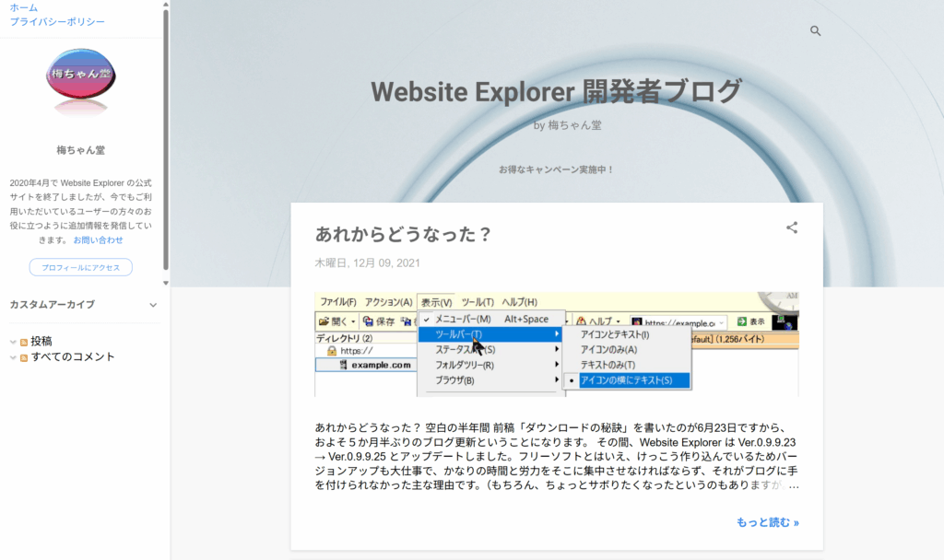Image resolution: width=944 pixels, height=560 pixels.
Task: Expand the すべてのコメント feed arrow
Action: 13,357
